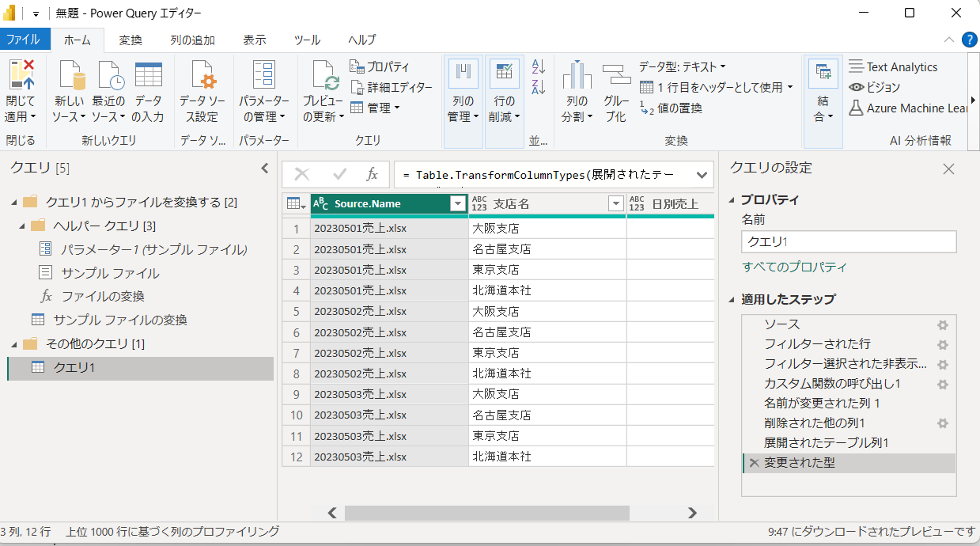Collapse the その他のクエリ folder
The width and height of the screenshot is (980, 546).
[14, 343]
